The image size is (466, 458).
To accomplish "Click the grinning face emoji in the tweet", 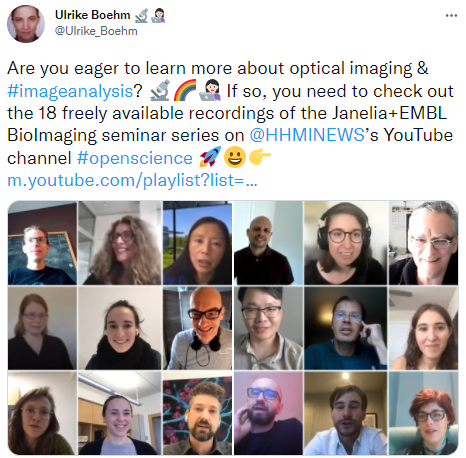I will 235,157.
